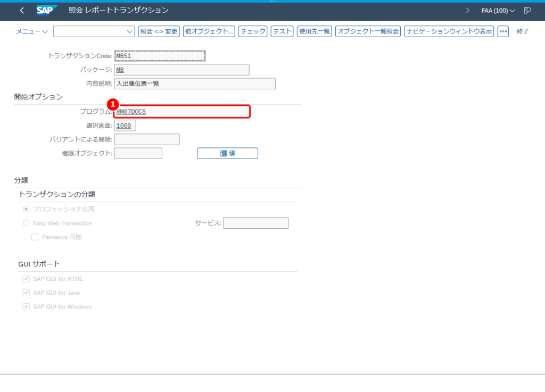Open 使用先一覧 where-used list
This screenshot has height=392, width=545.
314,31
